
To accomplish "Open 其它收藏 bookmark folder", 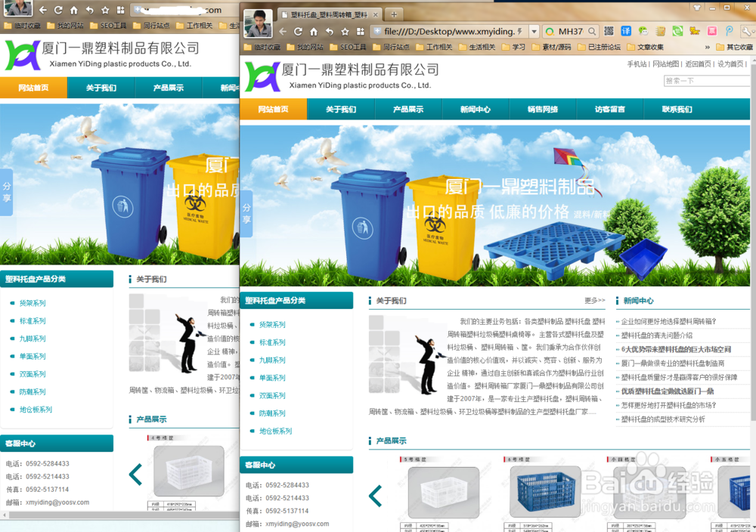I will [735, 47].
